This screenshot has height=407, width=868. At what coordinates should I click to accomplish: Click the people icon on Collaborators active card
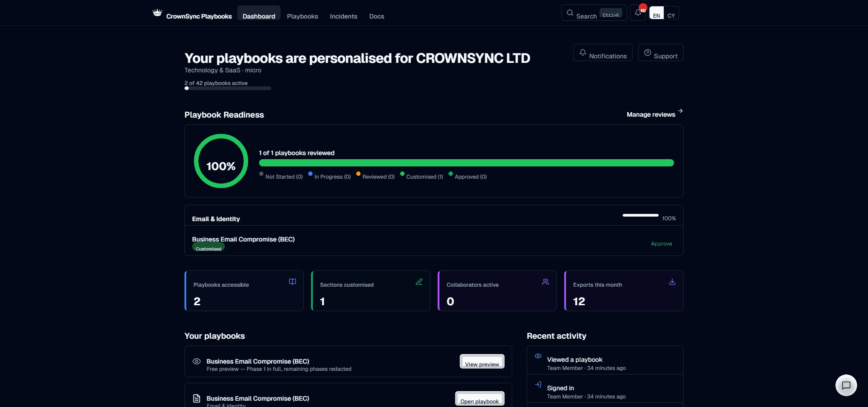tap(546, 282)
